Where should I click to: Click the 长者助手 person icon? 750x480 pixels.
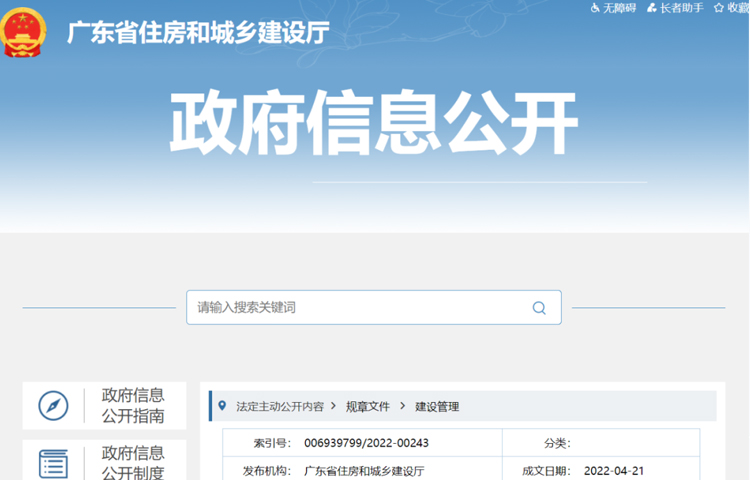pyautogui.click(x=651, y=8)
